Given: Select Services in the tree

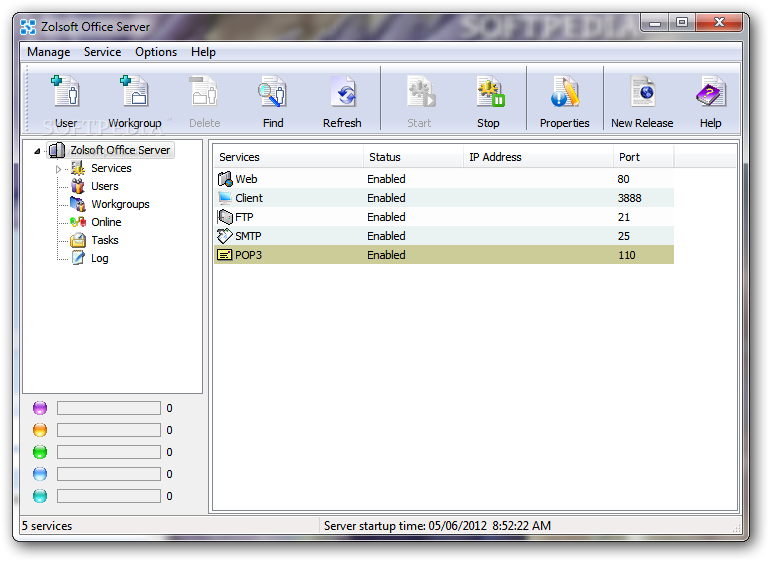Looking at the screenshot, I should [x=111, y=168].
